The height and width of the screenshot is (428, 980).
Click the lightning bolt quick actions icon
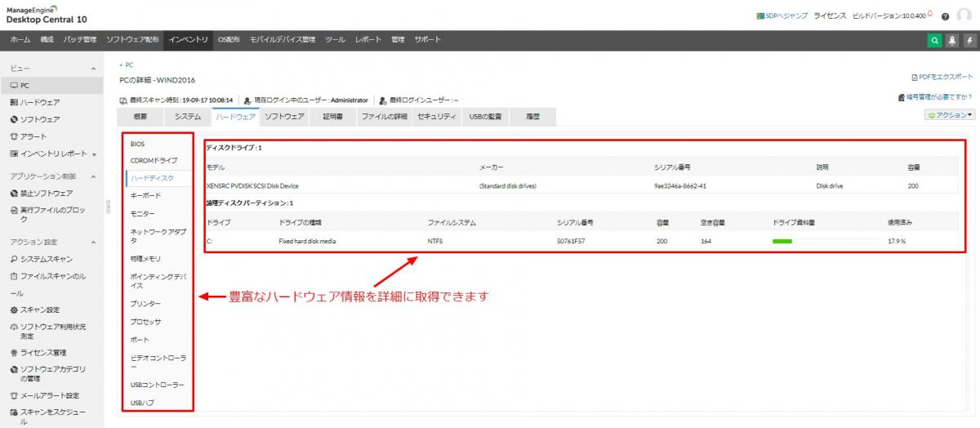coord(969,40)
